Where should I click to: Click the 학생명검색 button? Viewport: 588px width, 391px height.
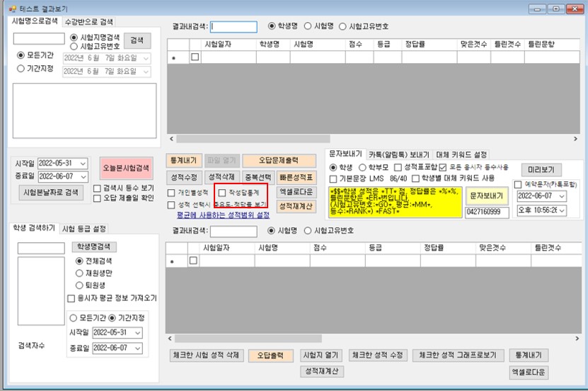93,246
